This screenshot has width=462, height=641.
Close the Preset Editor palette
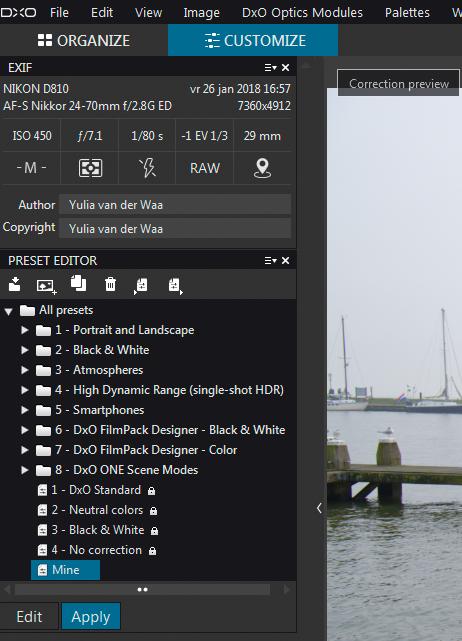click(x=285, y=260)
